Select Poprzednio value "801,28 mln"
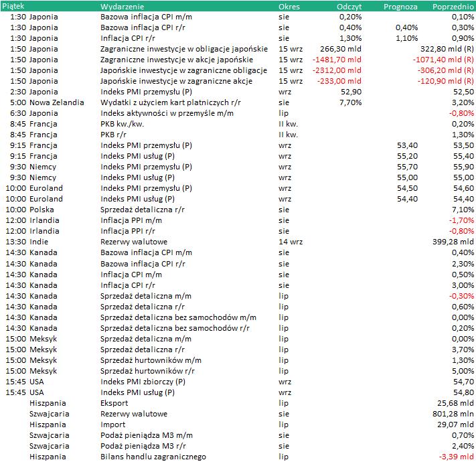Screen dimensions: 476x462 453,414
